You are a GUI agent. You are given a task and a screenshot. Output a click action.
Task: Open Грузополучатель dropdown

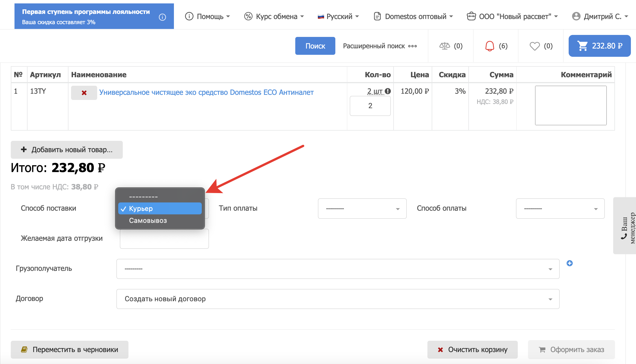click(x=338, y=269)
